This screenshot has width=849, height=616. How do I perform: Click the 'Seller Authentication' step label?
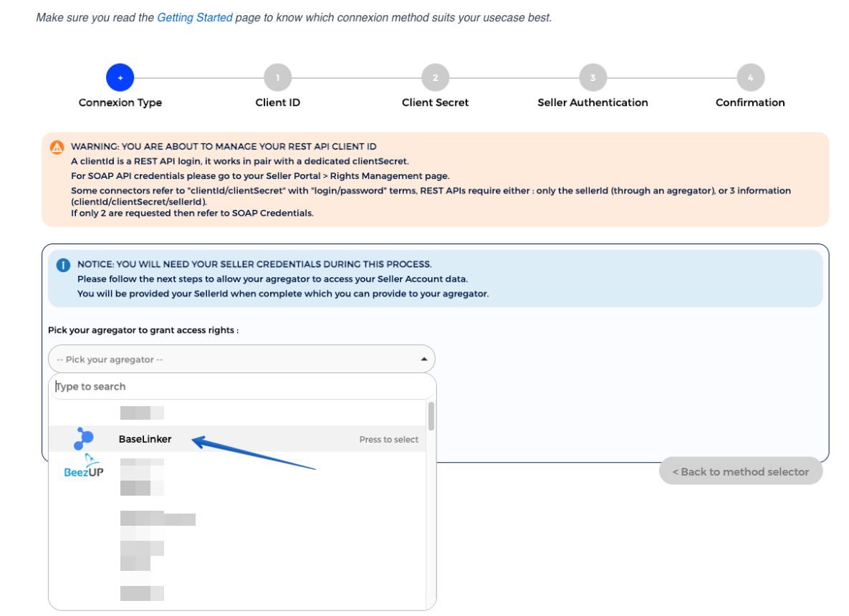point(593,102)
